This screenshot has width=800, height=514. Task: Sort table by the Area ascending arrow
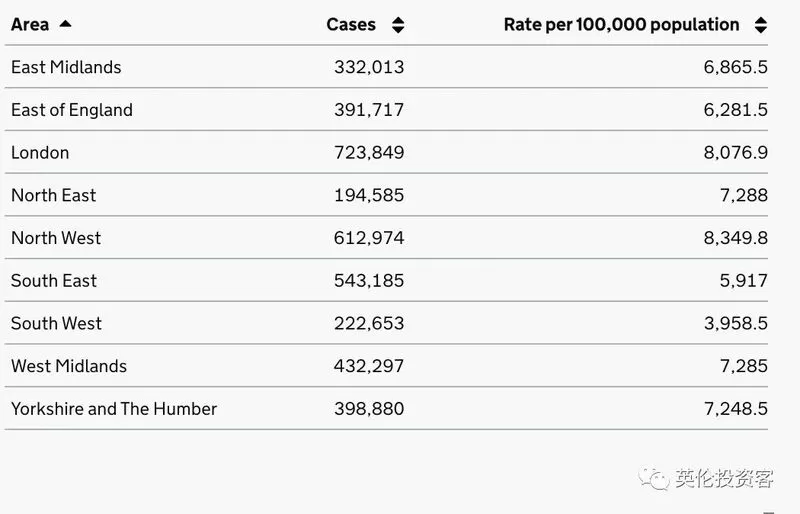[65, 23]
